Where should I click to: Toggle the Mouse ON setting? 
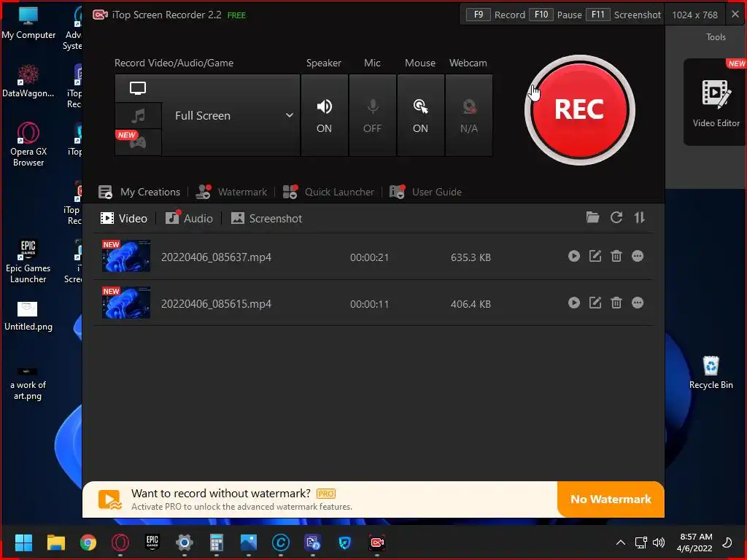pos(421,115)
